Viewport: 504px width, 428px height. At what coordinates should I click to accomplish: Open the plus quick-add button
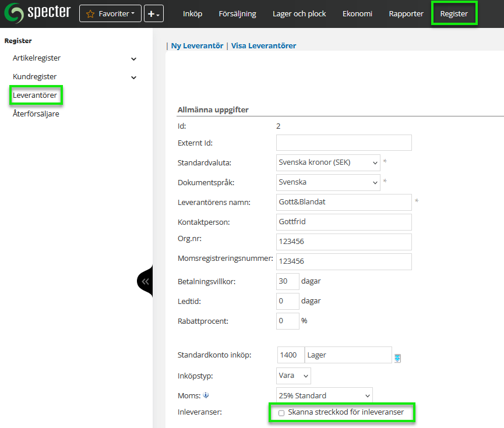(x=154, y=13)
